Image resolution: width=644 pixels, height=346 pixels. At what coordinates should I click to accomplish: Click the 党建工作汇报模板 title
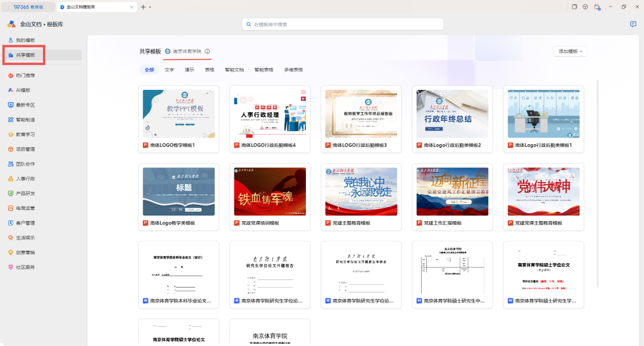(442, 223)
